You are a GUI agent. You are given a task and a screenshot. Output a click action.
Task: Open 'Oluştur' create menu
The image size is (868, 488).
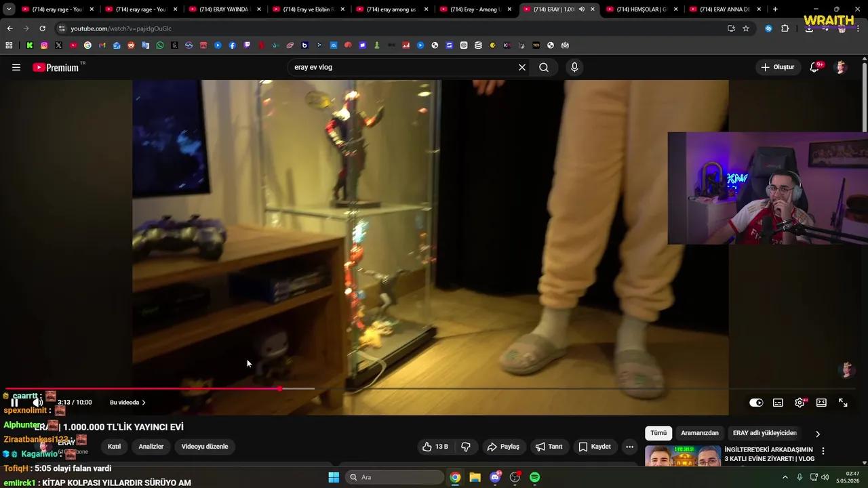click(778, 67)
